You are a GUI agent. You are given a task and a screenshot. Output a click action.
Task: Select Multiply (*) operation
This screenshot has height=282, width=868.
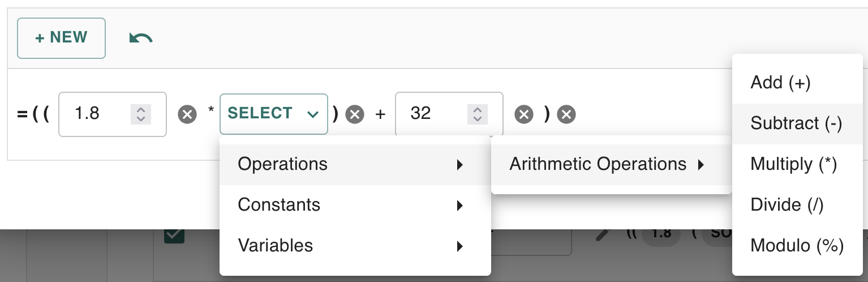(x=793, y=164)
